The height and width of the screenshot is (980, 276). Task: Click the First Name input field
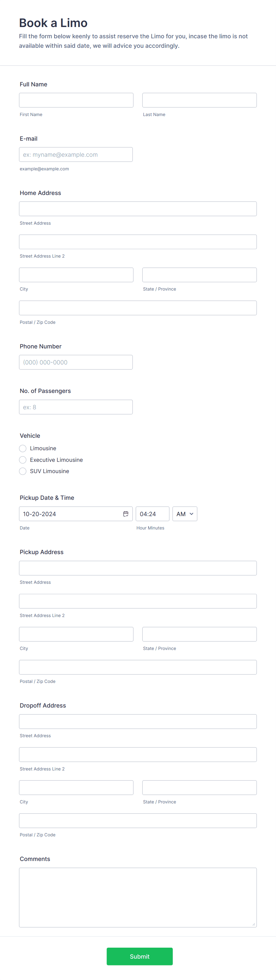[x=76, y=100]
